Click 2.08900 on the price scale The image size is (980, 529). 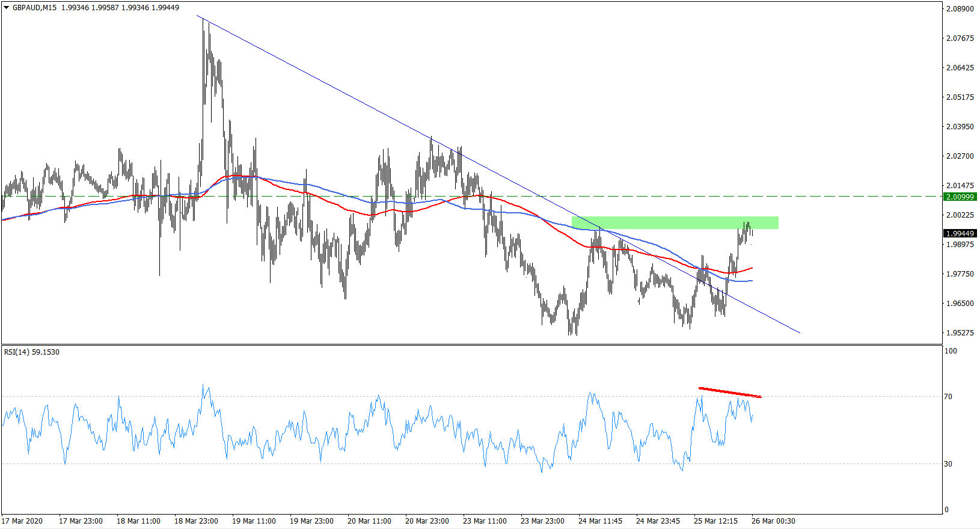960,9
